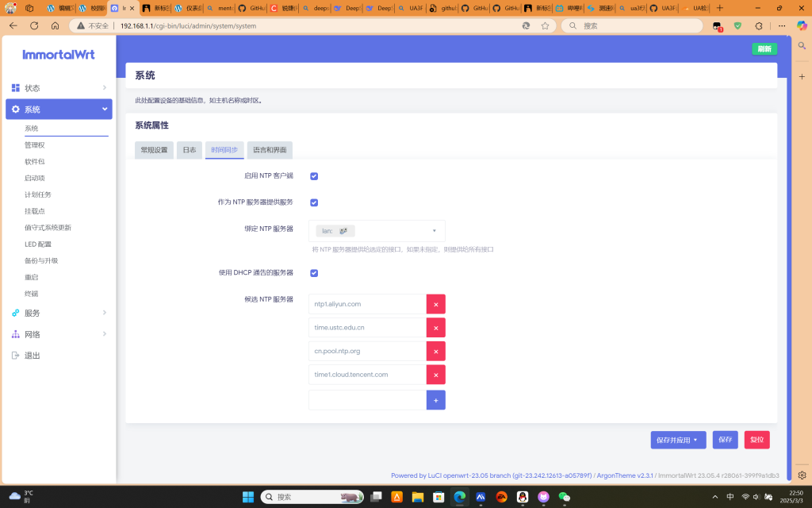Disable the 启用 NTP 客户端 checkbox
Image resolution: width=812 pixels, height=508 pixels.
[x=314, y=176]
